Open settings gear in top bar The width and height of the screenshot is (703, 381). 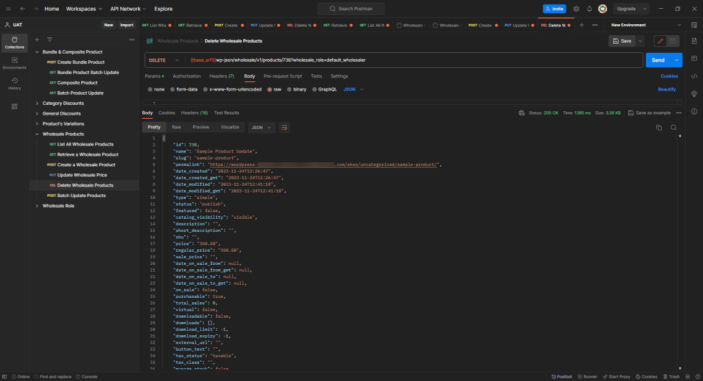(x=576, y=9)
